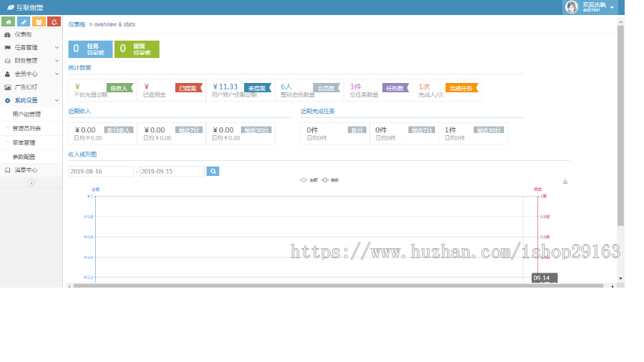The image size is (644, 362).
Task: Toggle the 金额 series in chart legend
Action: tap(309, 180)
